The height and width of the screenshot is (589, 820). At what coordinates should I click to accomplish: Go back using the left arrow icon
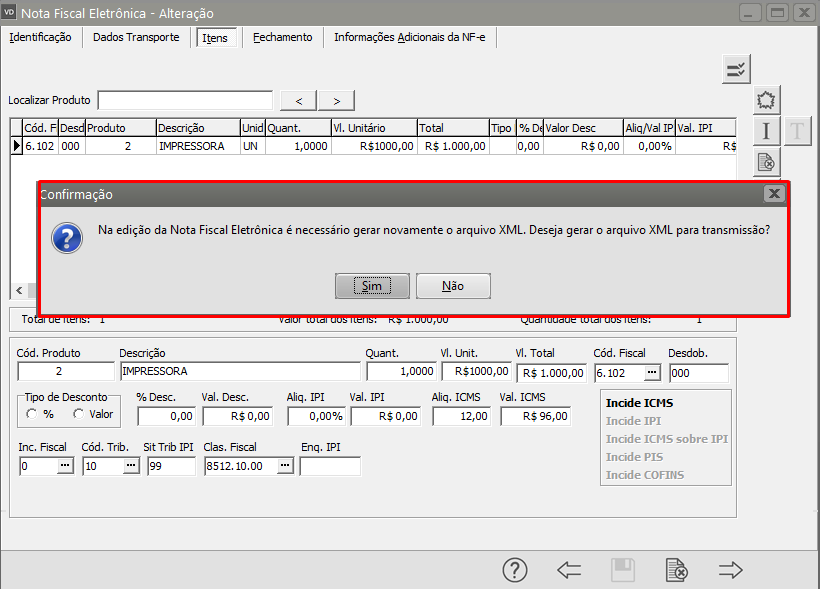(x=569, y=570)
